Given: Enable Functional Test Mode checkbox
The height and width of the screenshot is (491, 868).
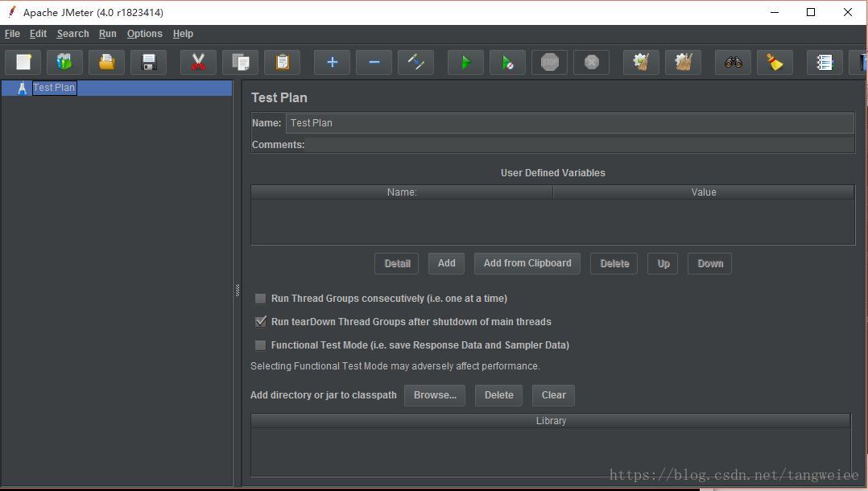Looking at the screenshot, I should click(x=260, y=345).
